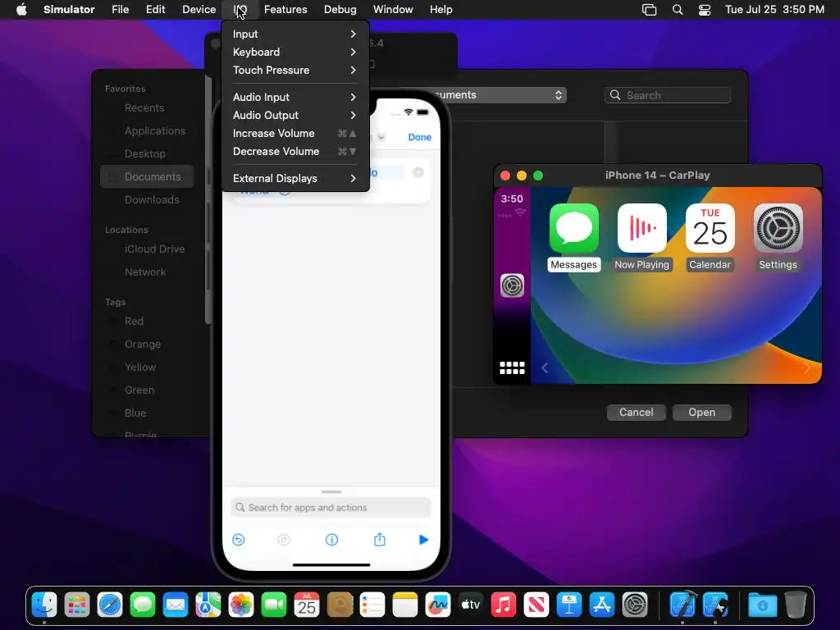The width and height of the screenshot is (840, 630).
Task: Run the shortcut with the play button
Action: (424, 540)
